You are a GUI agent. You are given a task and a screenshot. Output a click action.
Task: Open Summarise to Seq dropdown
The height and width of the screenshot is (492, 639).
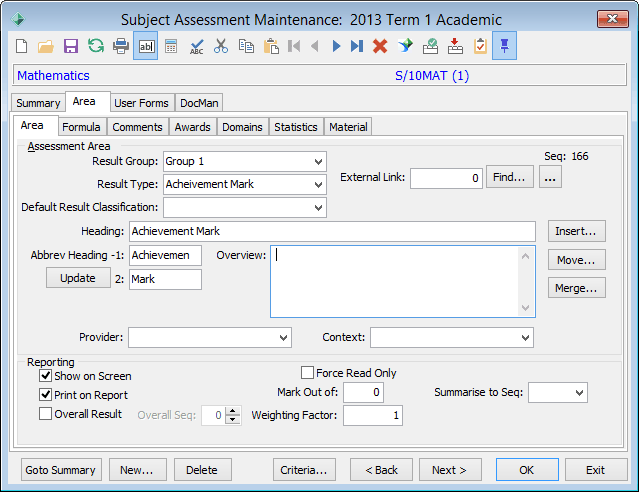[x=579, y=393]
